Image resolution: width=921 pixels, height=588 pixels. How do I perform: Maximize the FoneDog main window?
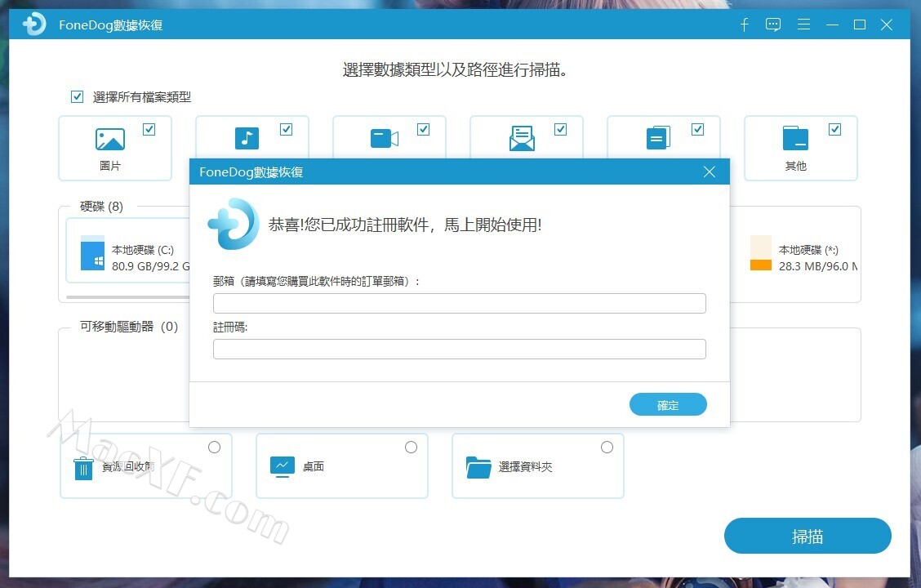[859, 24]
